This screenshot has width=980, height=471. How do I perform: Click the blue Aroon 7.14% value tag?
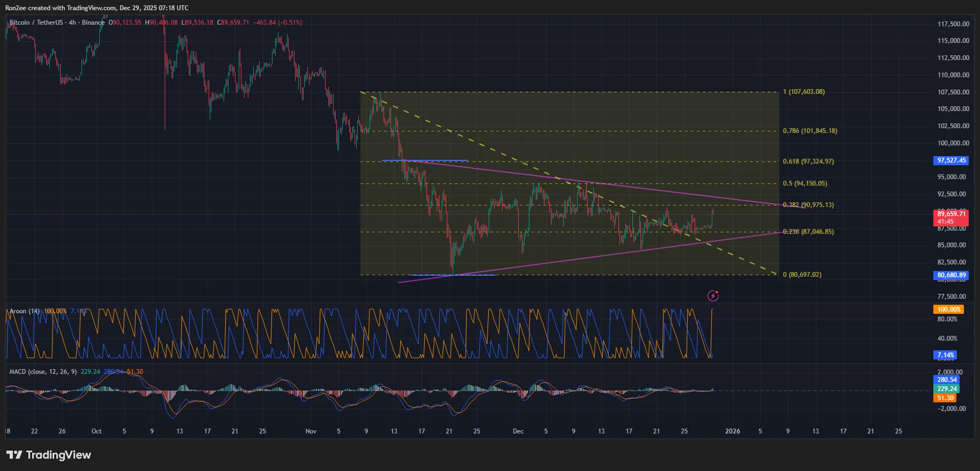point(945,355)
